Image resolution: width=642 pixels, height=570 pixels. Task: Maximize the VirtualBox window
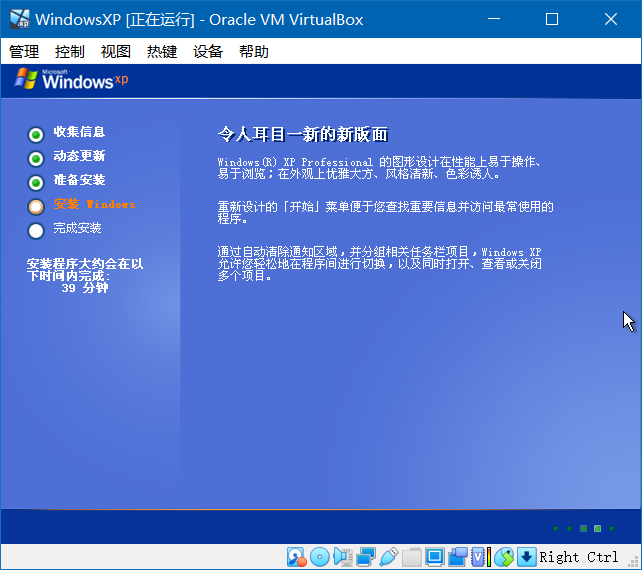(552, 19)
